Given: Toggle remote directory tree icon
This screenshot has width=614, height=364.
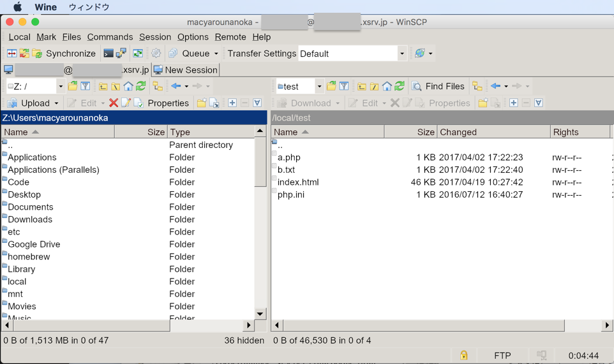Looking at the screenshot, I should point(477,86).
